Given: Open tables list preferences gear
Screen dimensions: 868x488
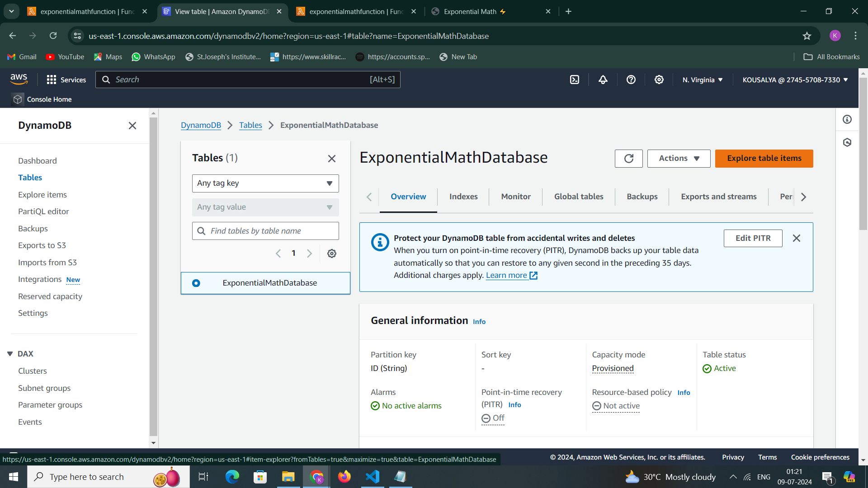Looking at the screenshot, I should (x=332, y=253).
